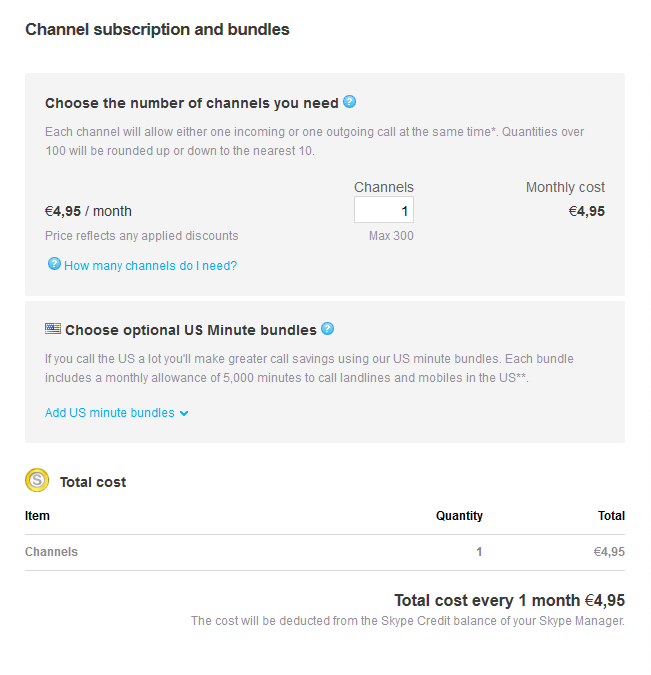The height and width of the screenshot is (675, 651).
Task: Click the Skype Credit coin icon
Action: (x=37, y=480)
